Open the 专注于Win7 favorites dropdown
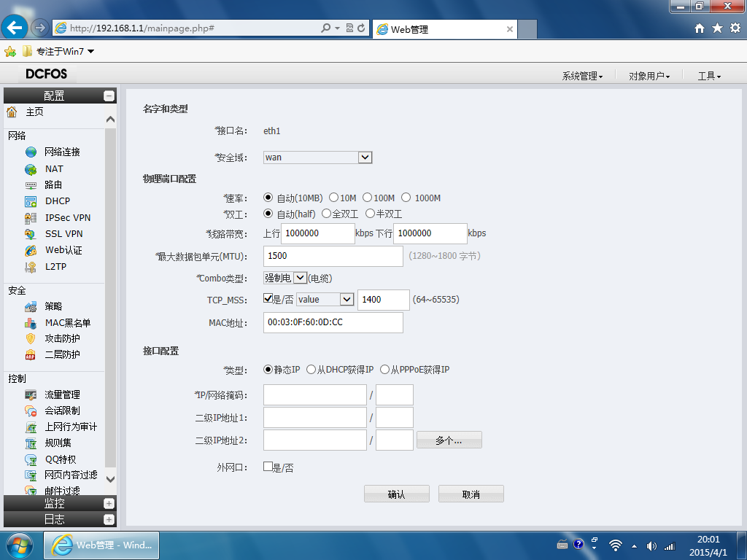Screen dimensions: 747x560 (91, 52)
